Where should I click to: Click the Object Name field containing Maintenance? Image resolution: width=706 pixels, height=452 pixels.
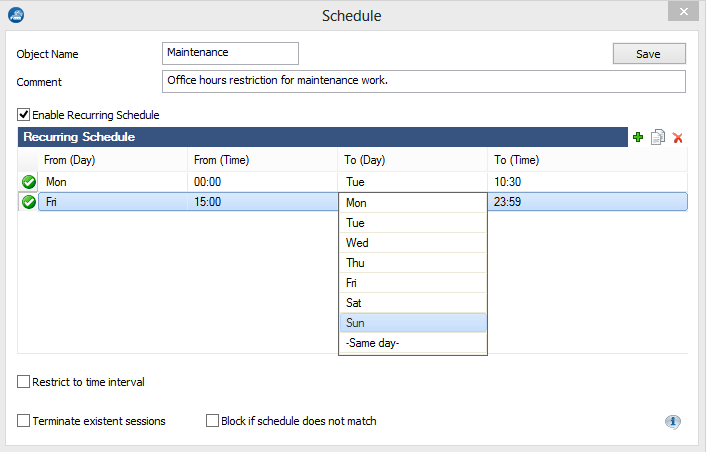pyautogui.click(x=230, y=53)
